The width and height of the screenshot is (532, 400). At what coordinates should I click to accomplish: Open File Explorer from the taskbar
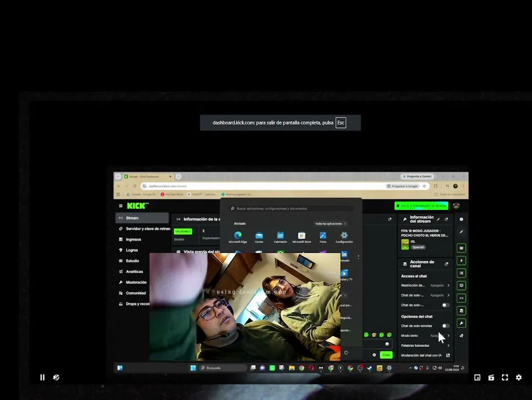(292, 368)
